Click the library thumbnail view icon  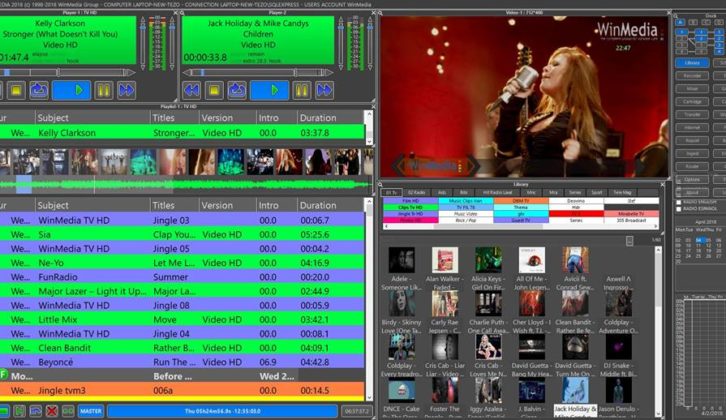629,241
